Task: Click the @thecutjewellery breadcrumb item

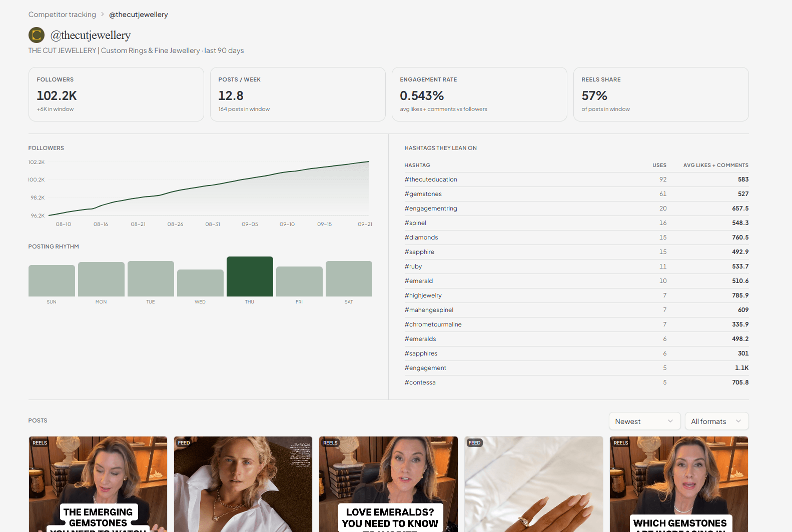Action: [x=139, y=14]
